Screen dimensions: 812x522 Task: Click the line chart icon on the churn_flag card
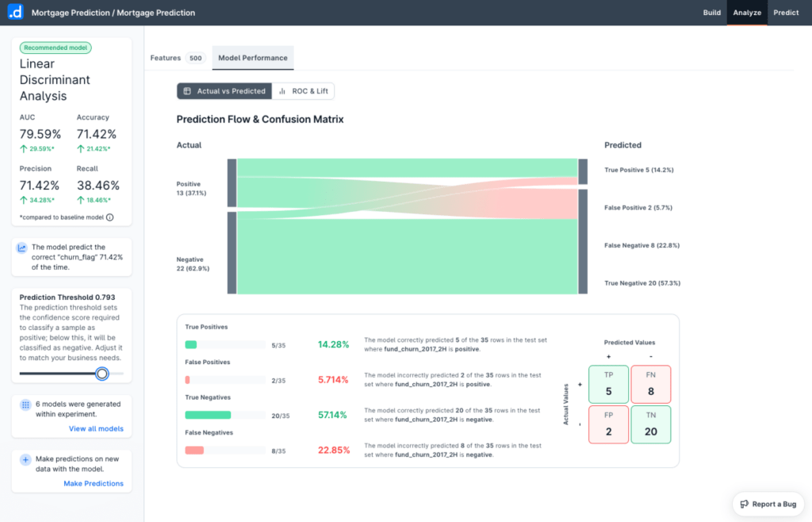(23, 248)
